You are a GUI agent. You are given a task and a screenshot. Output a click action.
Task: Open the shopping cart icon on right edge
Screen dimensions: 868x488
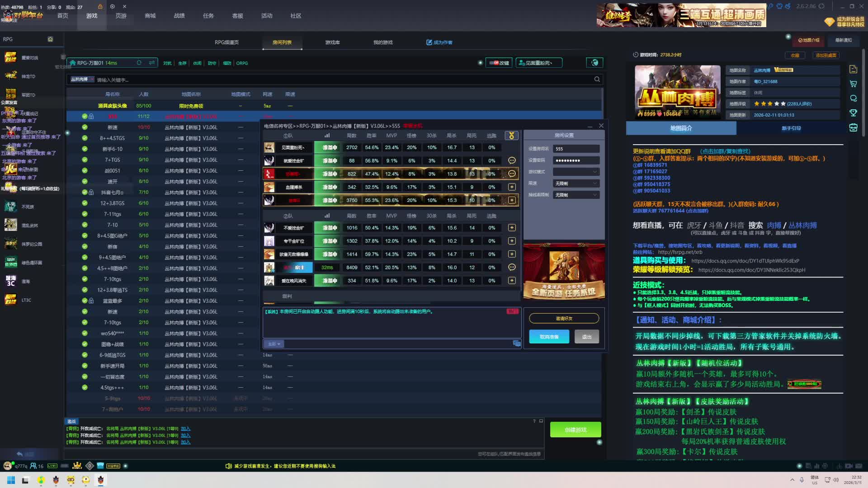(x=853, y=84)
